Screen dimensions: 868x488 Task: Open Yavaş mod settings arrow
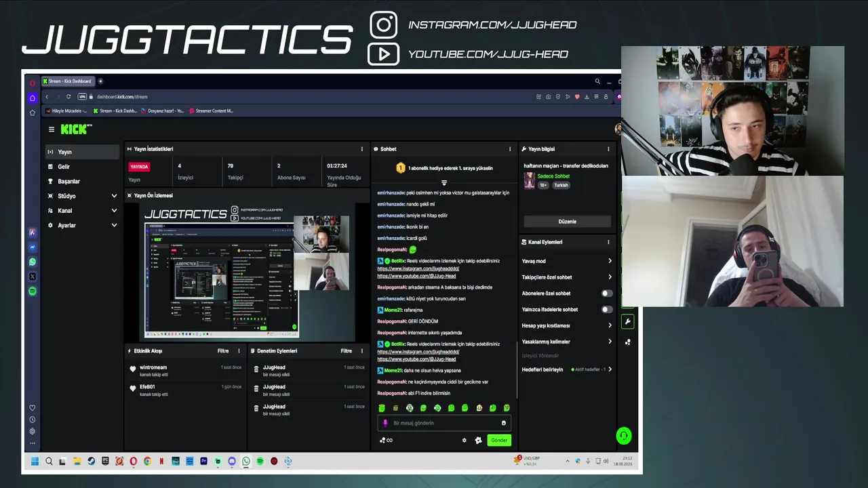[x=610, y=261]
